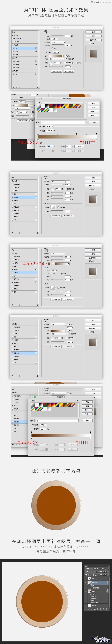Click the trash icon in the 描边 dialog style list

coord(38,87)
